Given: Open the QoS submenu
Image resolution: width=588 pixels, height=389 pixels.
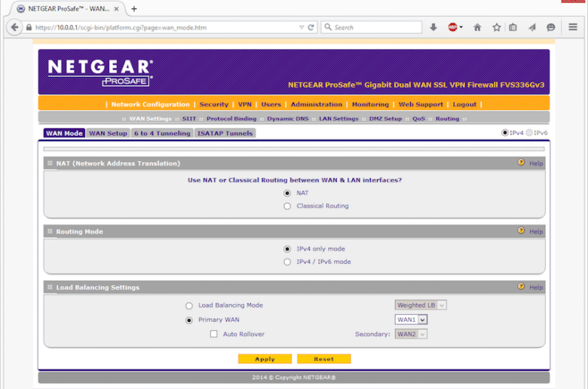Looking at the screenshot, I should (x=418, y=118).
